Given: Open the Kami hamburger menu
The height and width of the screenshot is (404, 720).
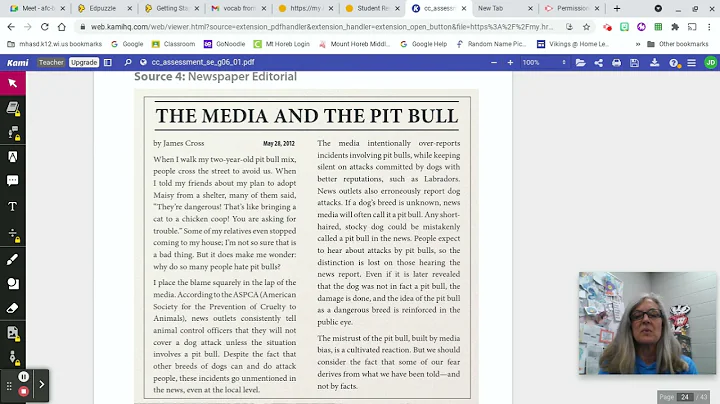Looking at the screenshot, I should (691, 62).
